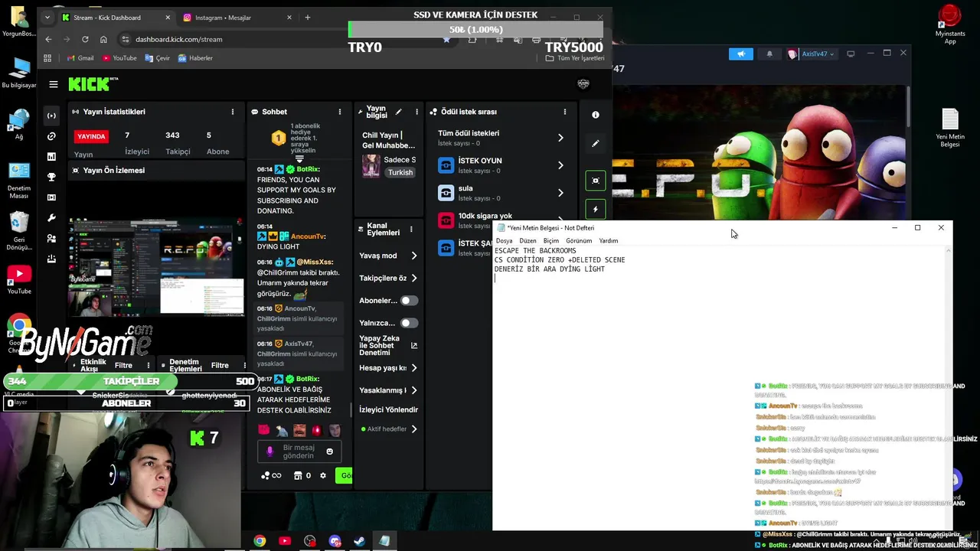Open Tüm ödül istekleri list
Screen dimensions: 980x551
[x=501, y=138]
